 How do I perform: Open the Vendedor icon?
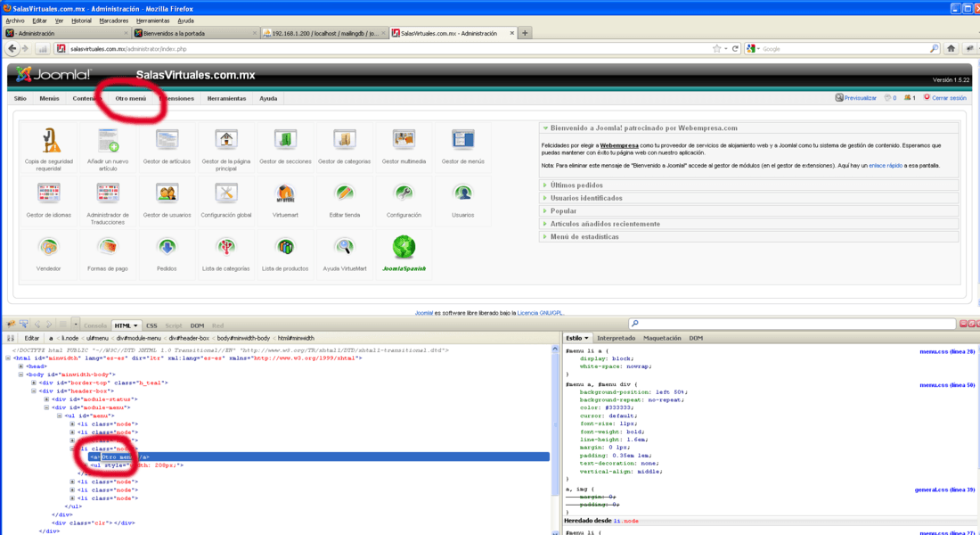(x=49, y=246)
